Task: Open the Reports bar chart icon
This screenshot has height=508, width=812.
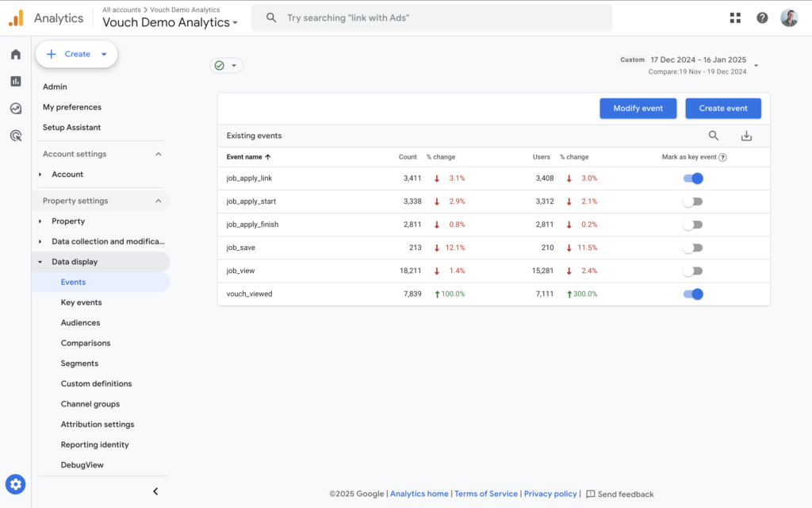Action: click(16, 82)
